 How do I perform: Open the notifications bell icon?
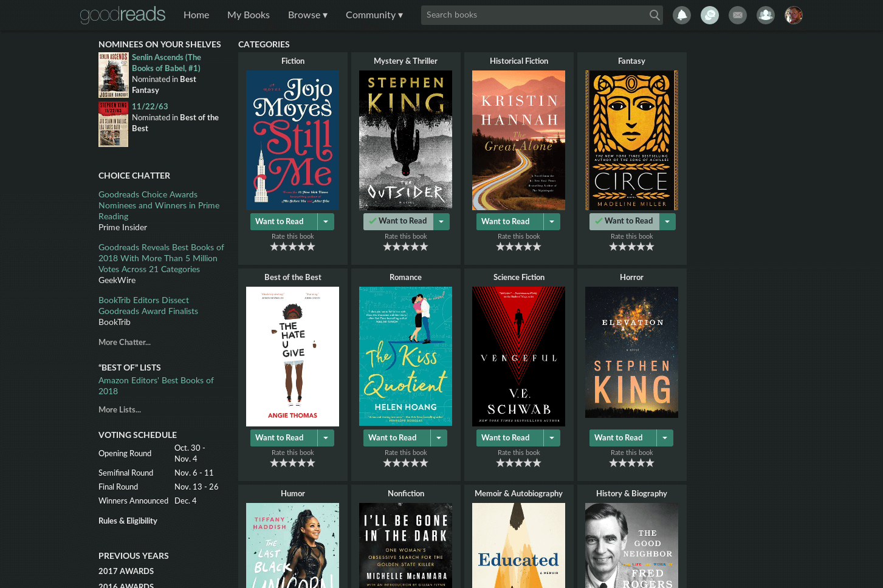[x=682, y=15]
